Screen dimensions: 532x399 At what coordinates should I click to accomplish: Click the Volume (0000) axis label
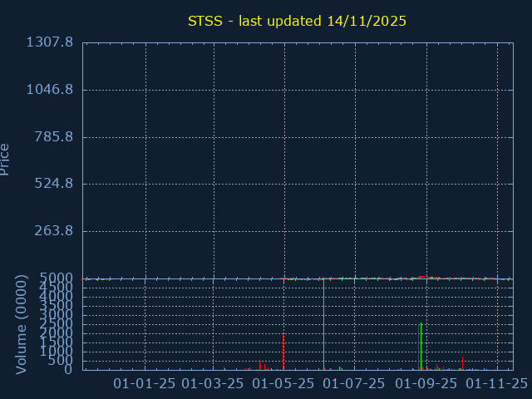22,325
